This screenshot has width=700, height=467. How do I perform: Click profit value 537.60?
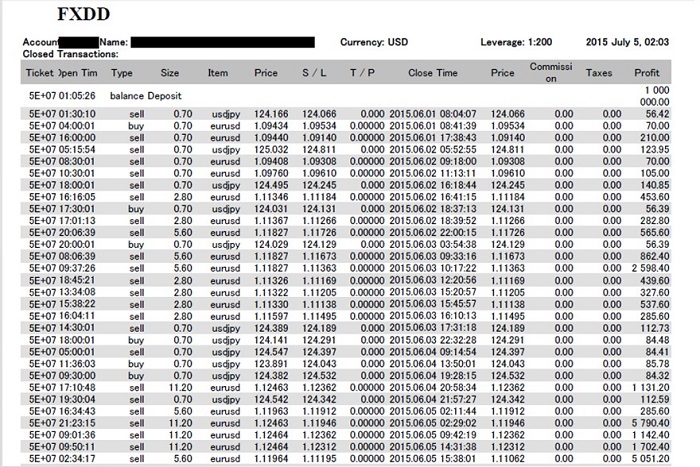point(654,304)
